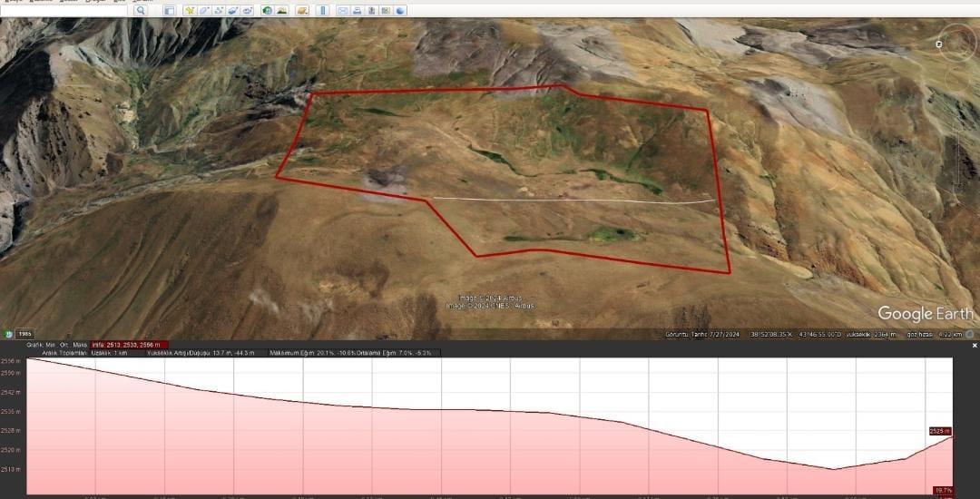Select the Add Placemark tool
The width and height of the screenshot is (980, 499).
tap(190, 11)
